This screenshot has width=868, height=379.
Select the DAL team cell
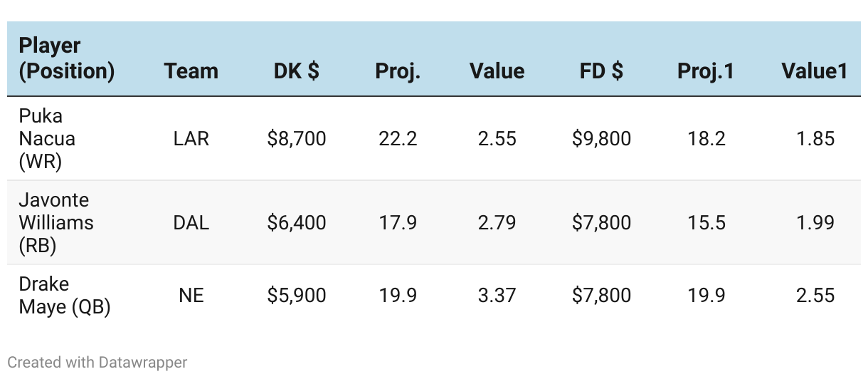coord(191,222)
